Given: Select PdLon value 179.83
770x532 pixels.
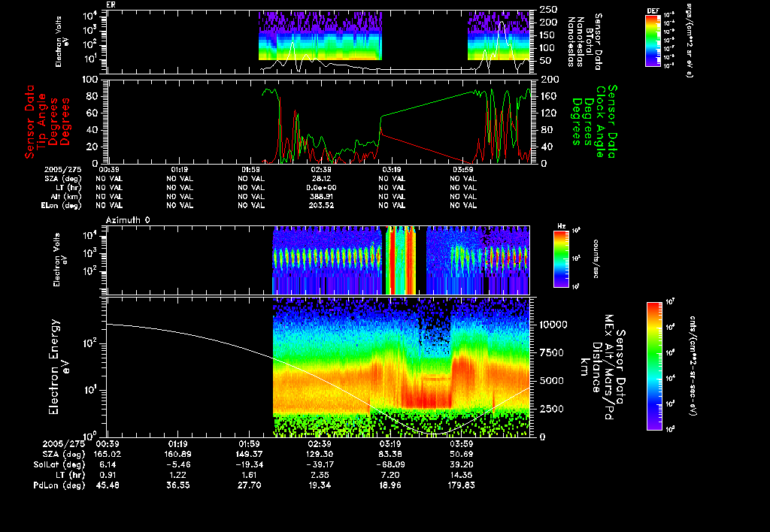Looking at the screenshot, I should click(461, 485).
